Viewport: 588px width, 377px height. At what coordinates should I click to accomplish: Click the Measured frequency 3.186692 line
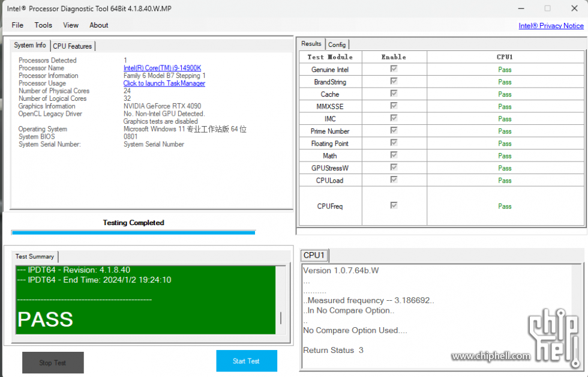pyautogui.click(x=368, y=301)
